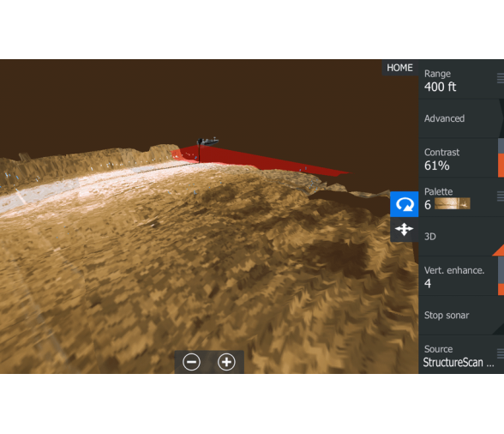This screenshot has height=434, width=504.
Task: Adjust the Contrast orange slider bar
Action: [x=501, y=166]
